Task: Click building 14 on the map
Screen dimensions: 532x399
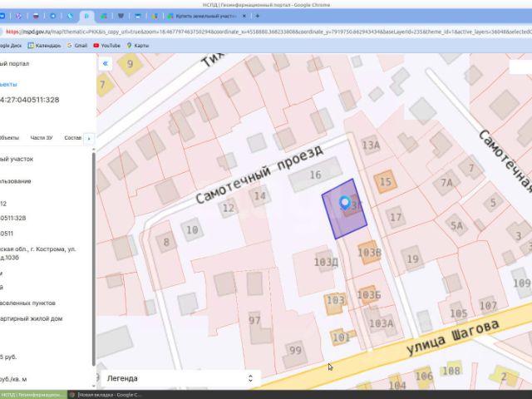Action: [x=260, y=196]
